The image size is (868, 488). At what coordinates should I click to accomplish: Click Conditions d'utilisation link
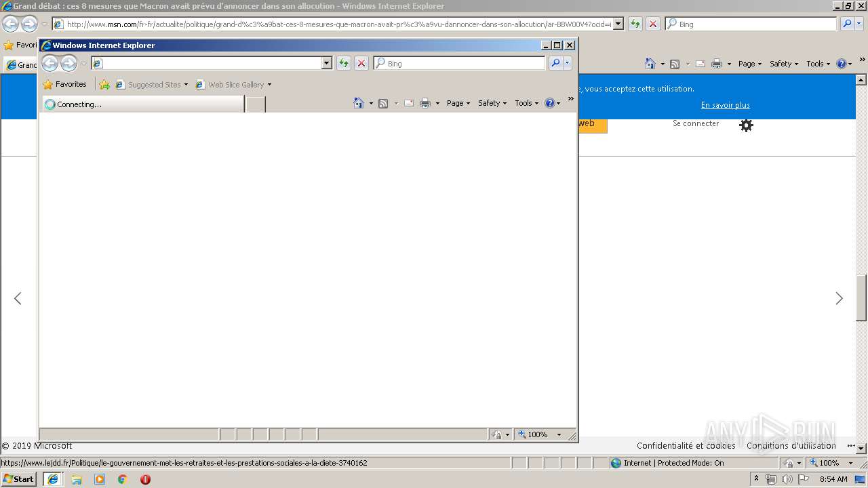(x=791, y=446)
